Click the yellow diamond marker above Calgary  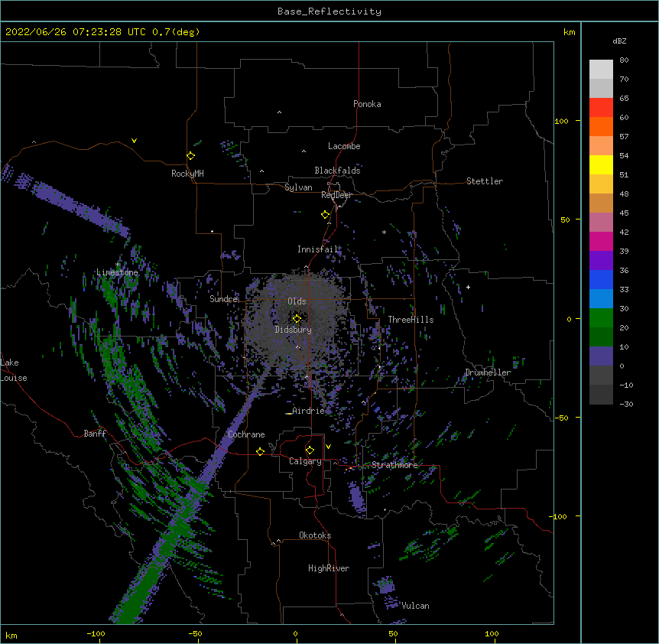click(310, 450)
